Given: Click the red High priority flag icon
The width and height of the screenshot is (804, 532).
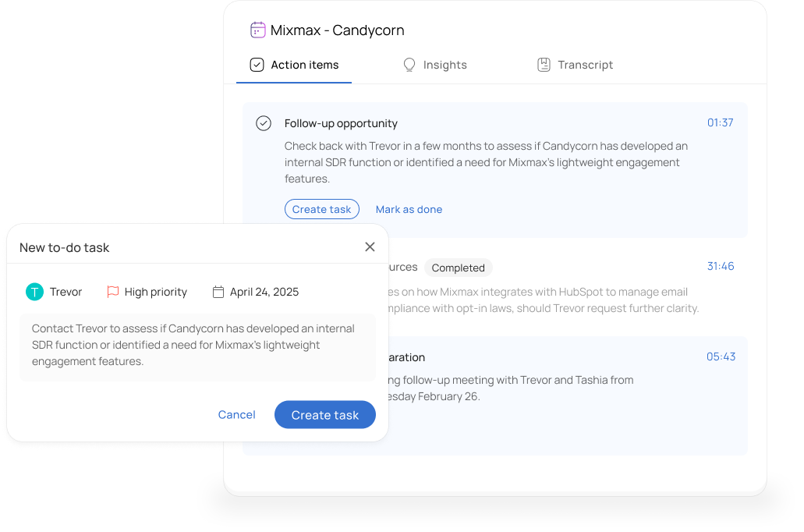Looking at the screenshot, I should pyautogui.click(x=113, y=292).
